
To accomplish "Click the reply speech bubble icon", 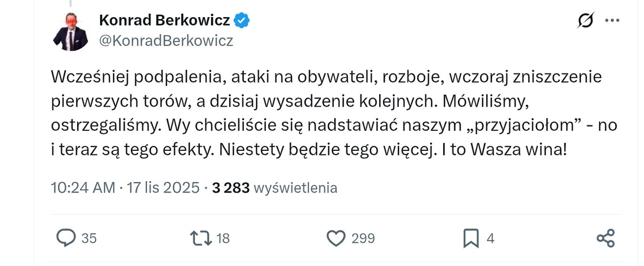I will [x=66, y=238].
